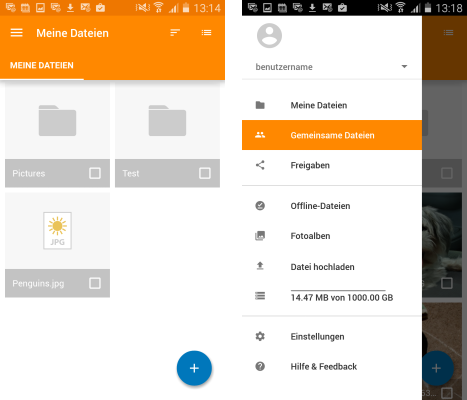Open Meine Dateien in the drawer
The width and height of the screenshot is (467, 400).
pyautogui.click(x=332, y=105)
